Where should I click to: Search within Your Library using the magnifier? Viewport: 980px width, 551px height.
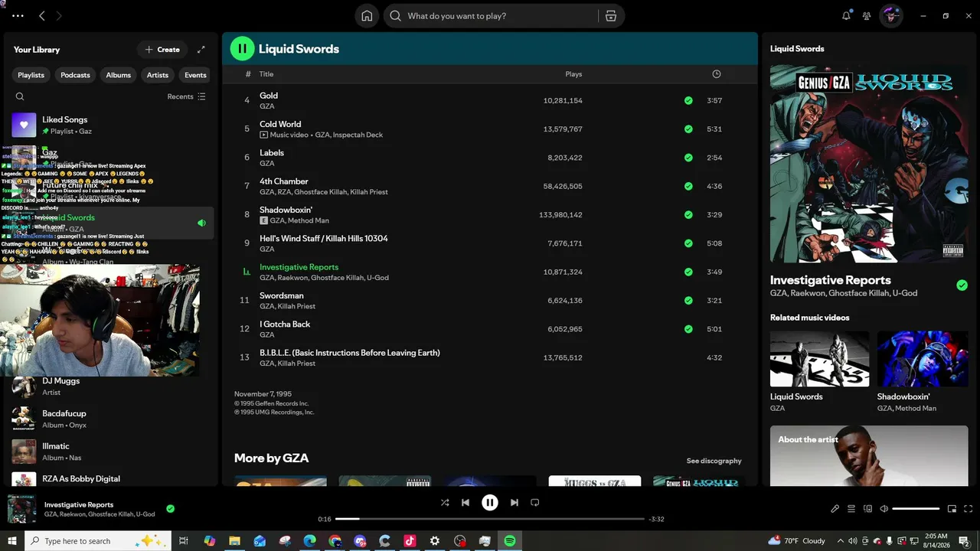tap(20, 96)
